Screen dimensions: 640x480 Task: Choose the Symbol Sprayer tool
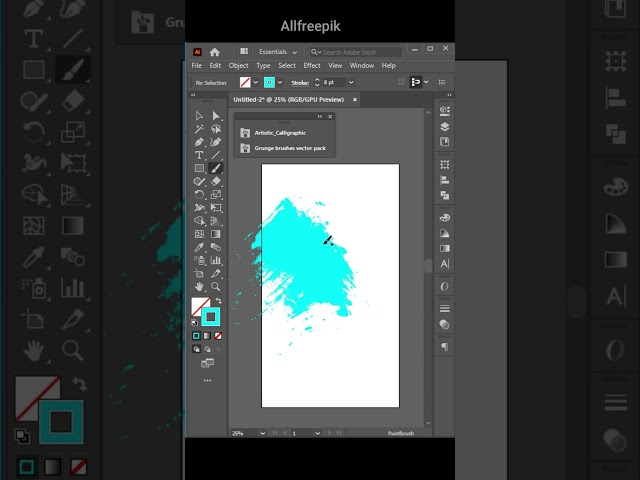[199, 260]
